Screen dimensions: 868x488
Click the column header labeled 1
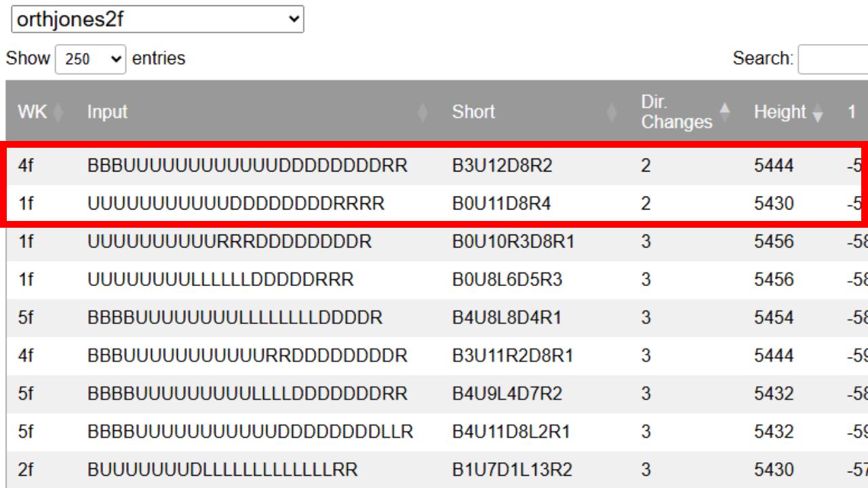(852, 113)
